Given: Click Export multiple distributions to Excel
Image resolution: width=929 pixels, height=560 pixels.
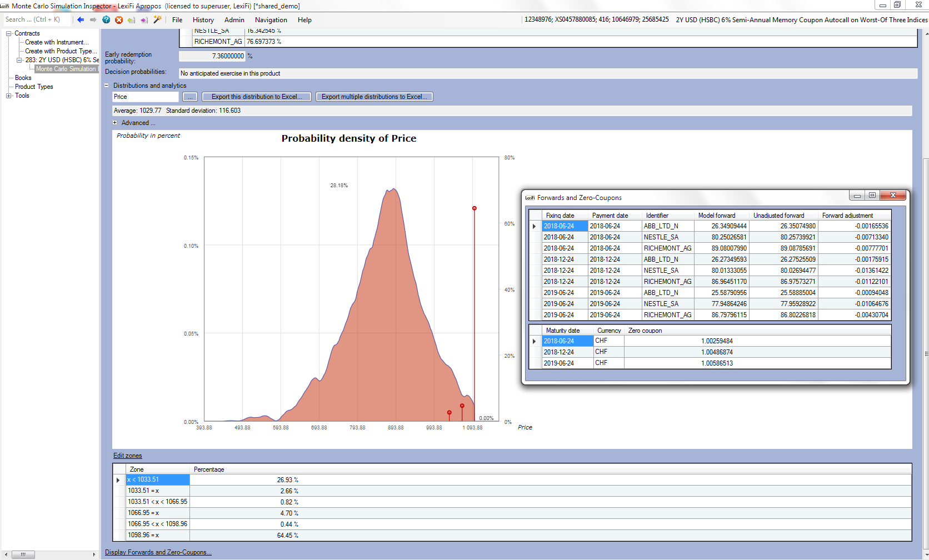Looking at the screenshot, I should [374, 97].
